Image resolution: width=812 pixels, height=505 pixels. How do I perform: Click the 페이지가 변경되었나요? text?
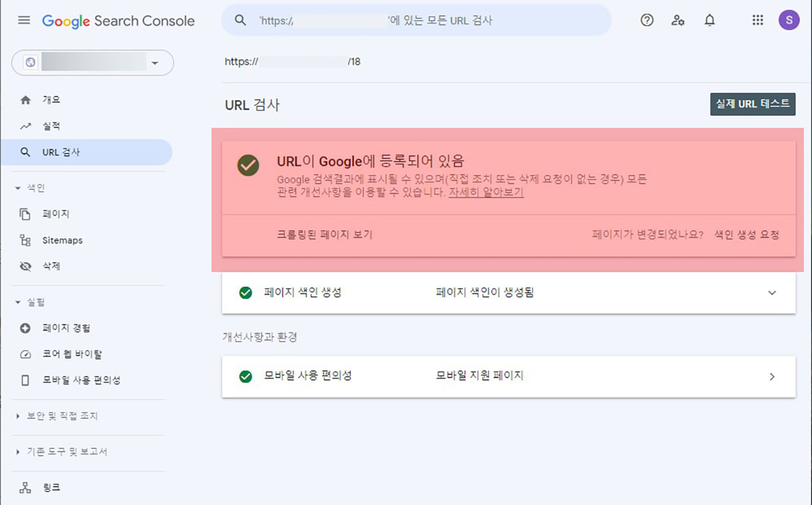pyautogui.click(x=648, y=235)
